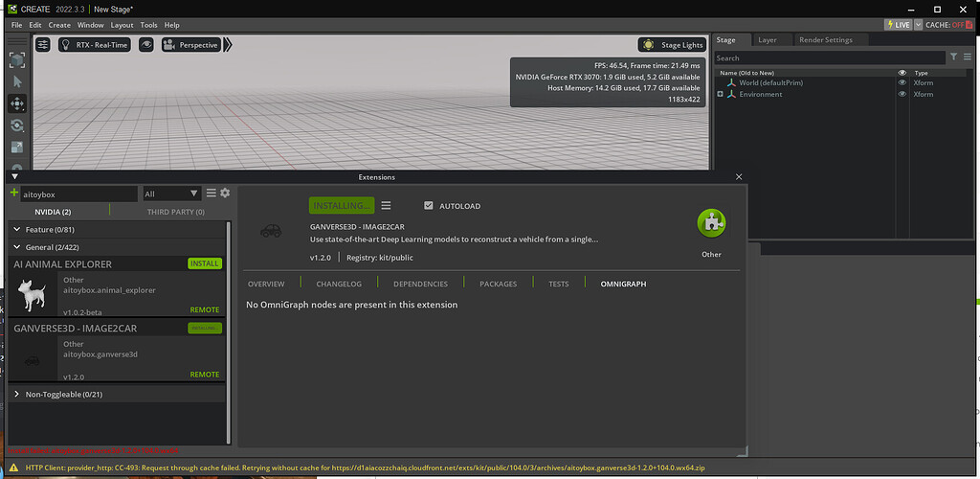Open dropdown arrow next to LIVE
Screen dimensions: 980x479
tap(918, 24)
